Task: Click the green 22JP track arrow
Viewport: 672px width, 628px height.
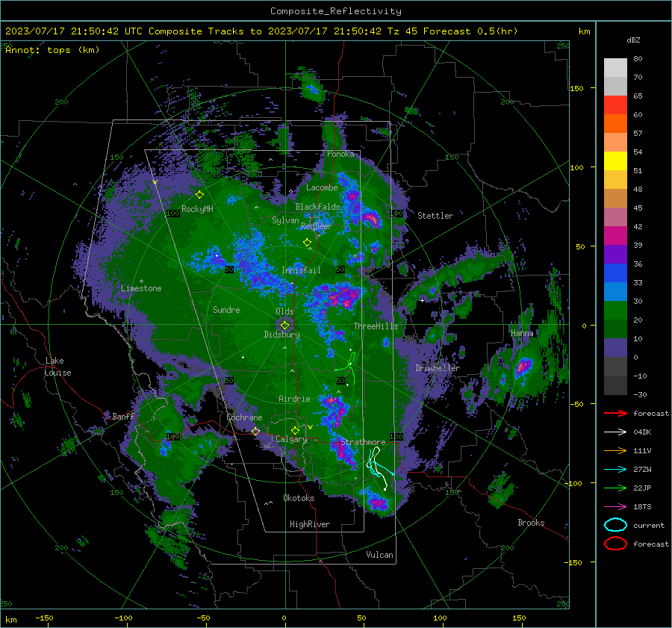Action: click(615, 488)
